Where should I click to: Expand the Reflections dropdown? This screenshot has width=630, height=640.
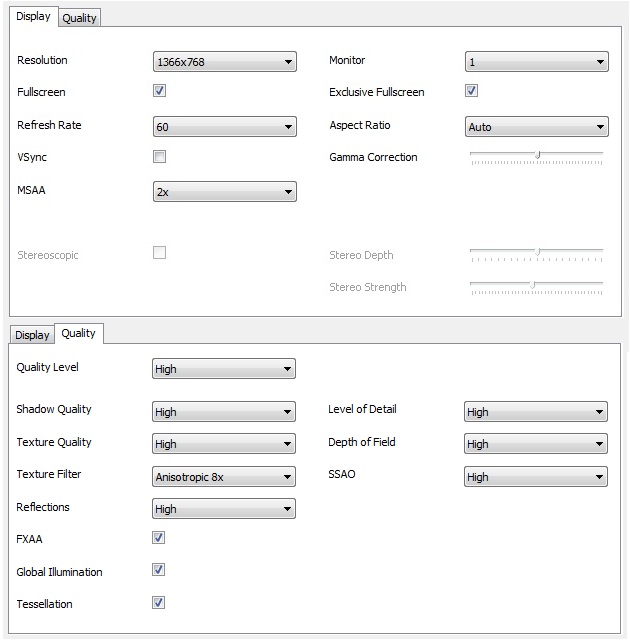coord(224,509)
